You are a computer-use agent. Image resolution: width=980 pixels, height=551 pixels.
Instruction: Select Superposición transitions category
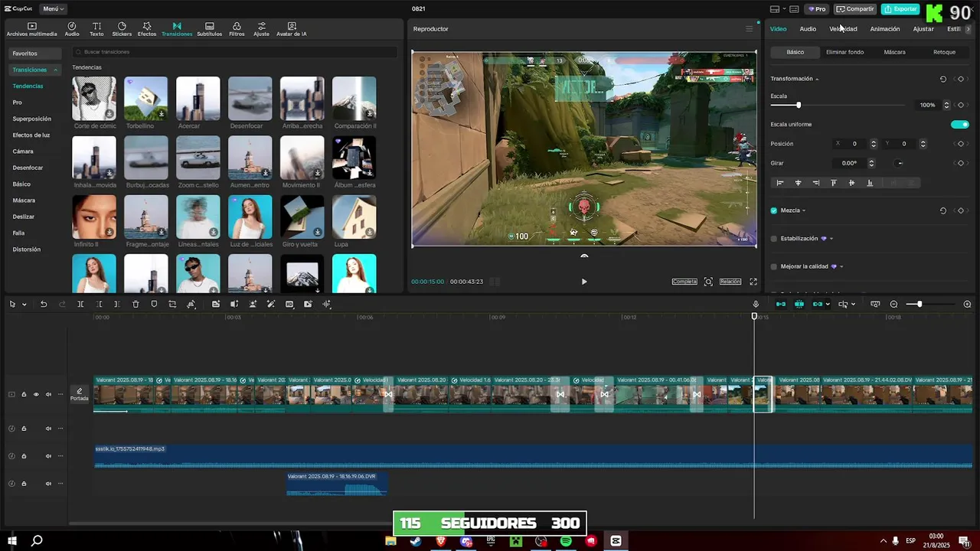coord(32,119)
